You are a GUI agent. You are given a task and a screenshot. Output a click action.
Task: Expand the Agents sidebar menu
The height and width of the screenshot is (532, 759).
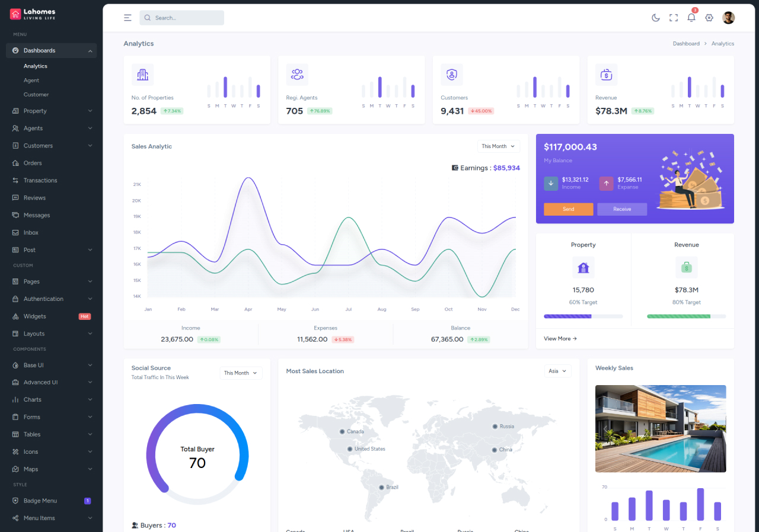52,128
